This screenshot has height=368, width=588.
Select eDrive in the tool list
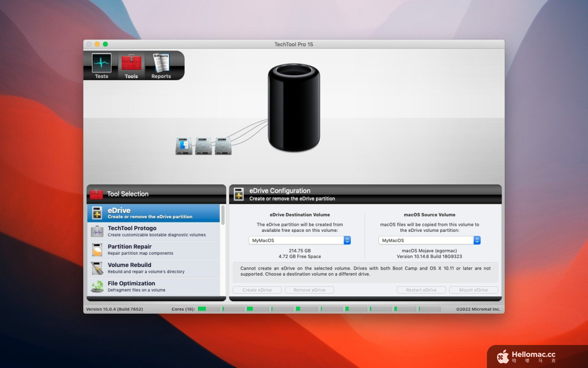pyautogui.click(x=153, y=213)
